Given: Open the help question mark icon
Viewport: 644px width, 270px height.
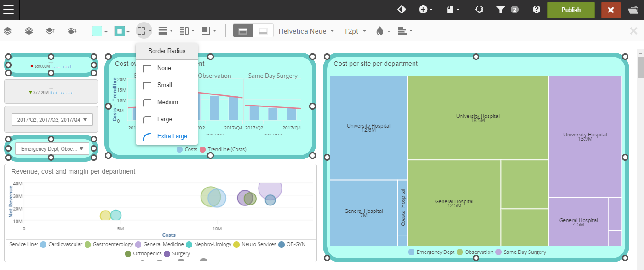Looking at the screenshot, I should tap(536, 10).
